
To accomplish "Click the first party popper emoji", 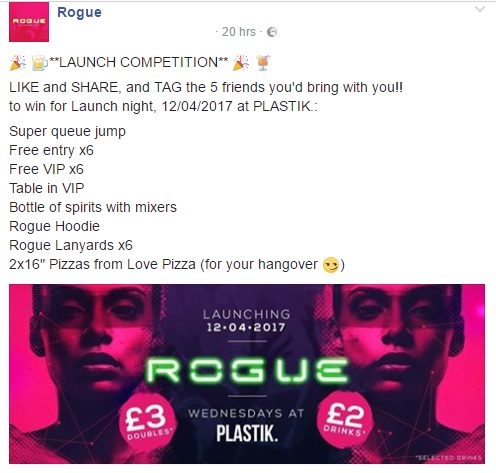I will coord(18,62).
